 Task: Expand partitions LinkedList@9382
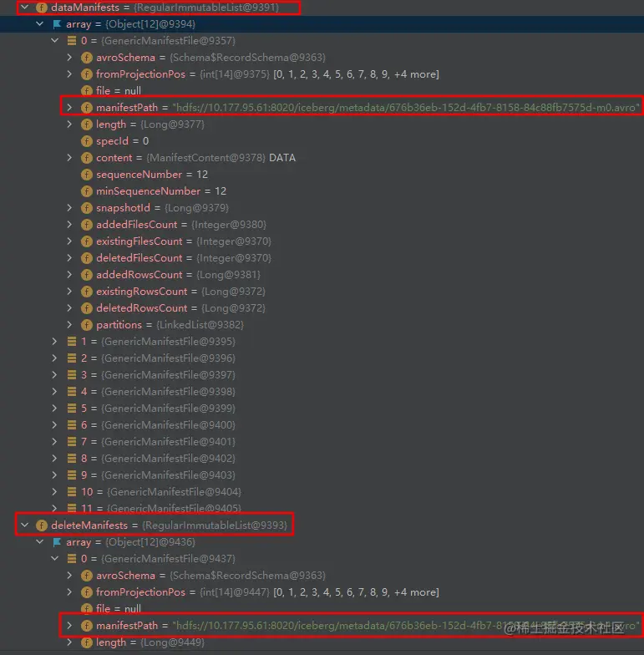69,324
